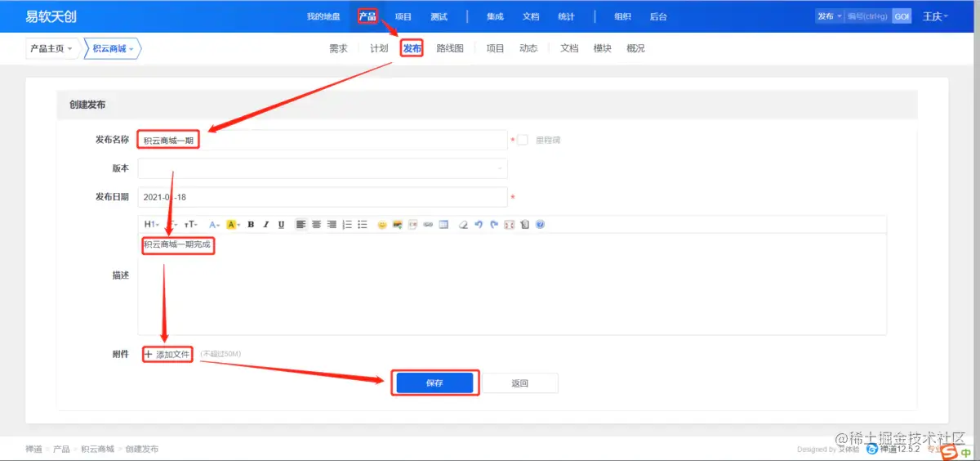Switch to the 模块 tab
980x461 pixels.
[603, 48]
